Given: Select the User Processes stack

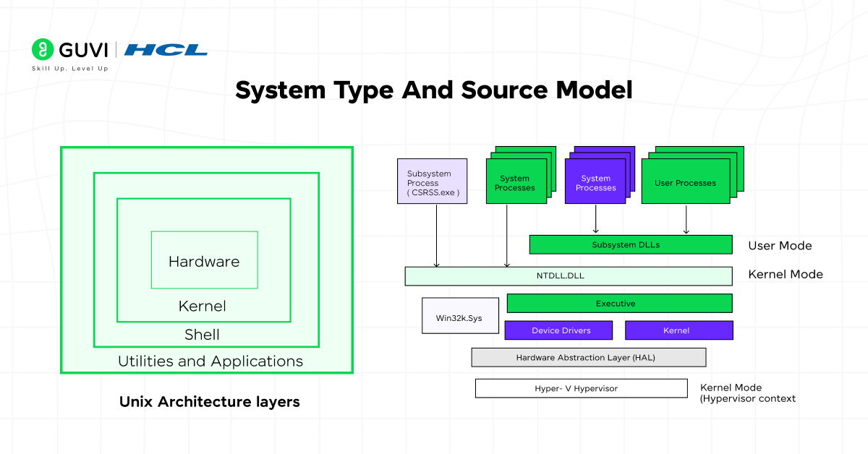Looking at the screenshot, I should click(685, 183).
